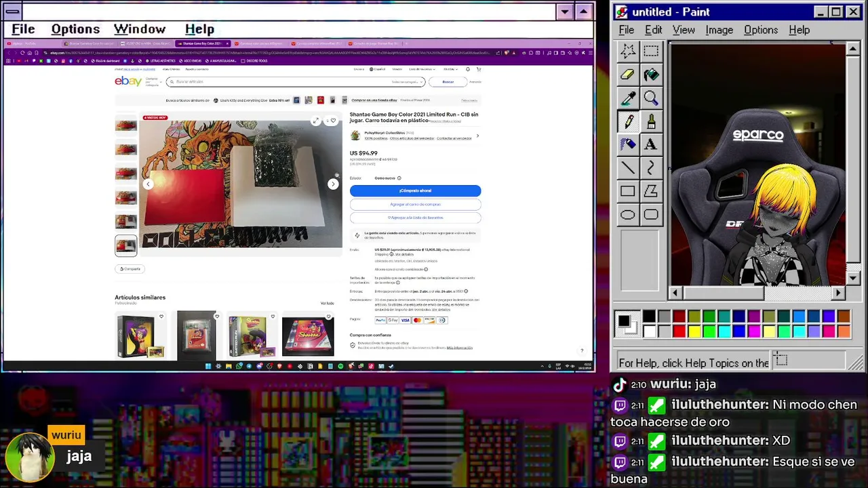The image size is (868, 488).
Task: Select the last highlighted product thumbnail
Action: coord(125,245)
